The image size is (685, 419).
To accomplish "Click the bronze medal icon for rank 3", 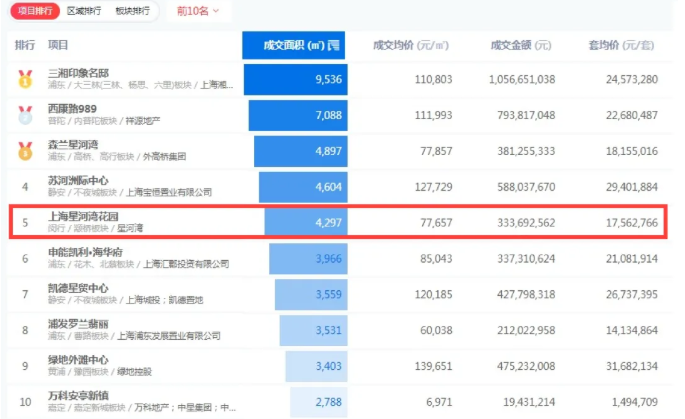I will click(x=25, y=151).
